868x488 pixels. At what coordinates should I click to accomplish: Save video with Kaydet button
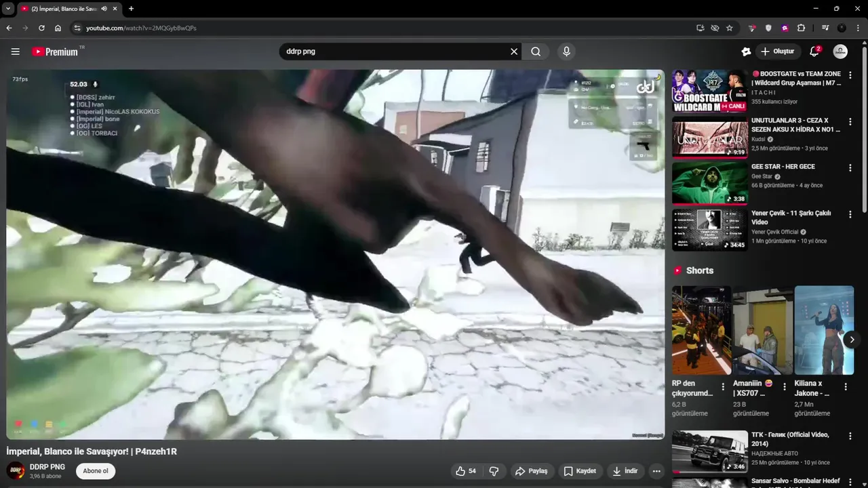pos(580,471)
